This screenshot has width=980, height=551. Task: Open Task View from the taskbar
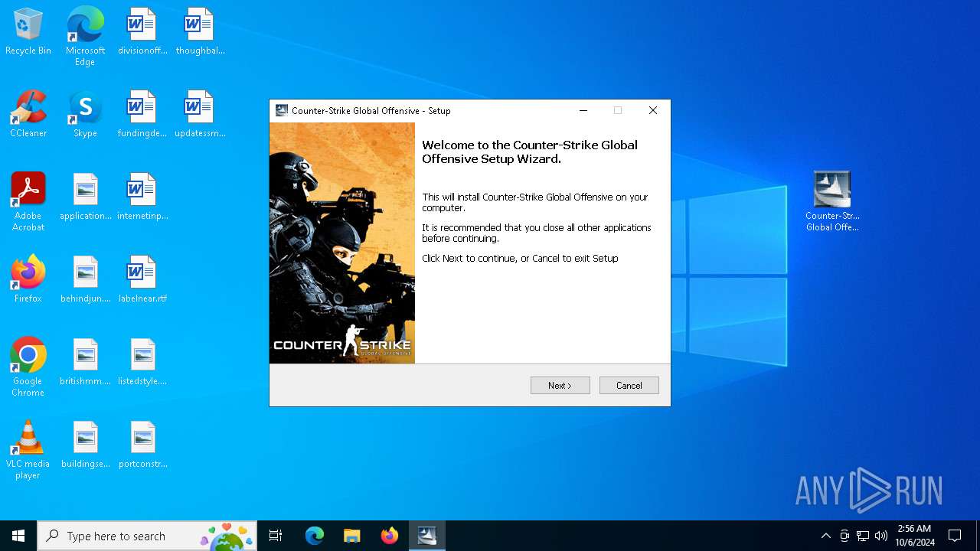click(x=276, y=536)
